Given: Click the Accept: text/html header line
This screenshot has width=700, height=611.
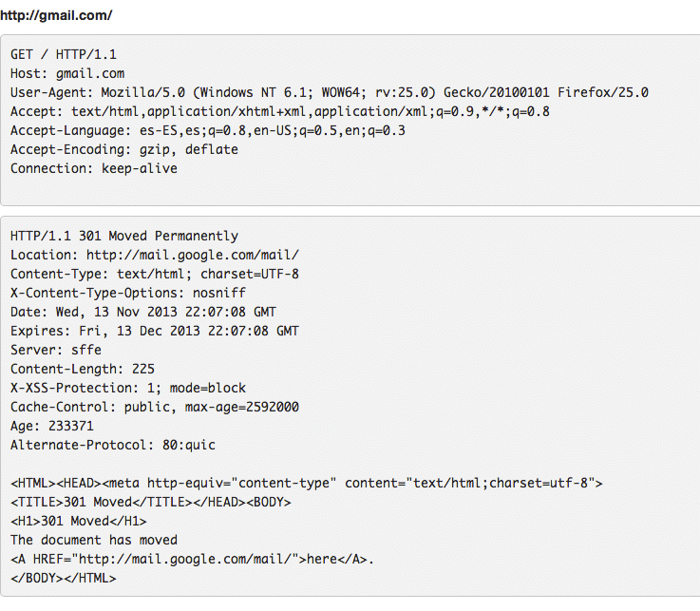Looking at the screenshot, I should (x=280, y=111).
